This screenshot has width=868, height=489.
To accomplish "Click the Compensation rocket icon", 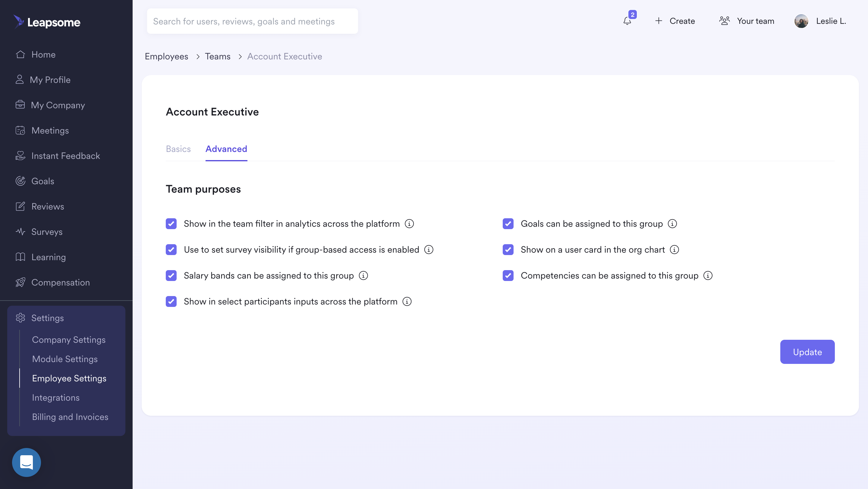I will 20,282.
